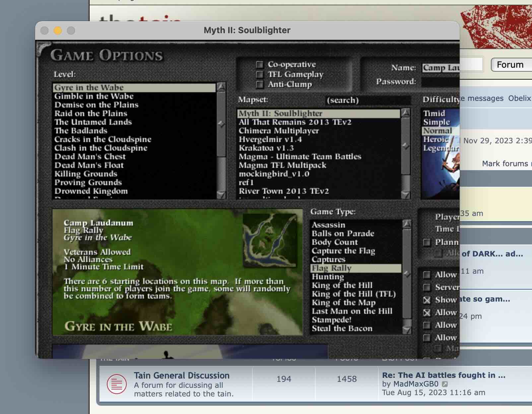Click the Level list scrollbar thumb
Image resolution: width=532 pixels, height=414 pixels.
pyautogui.click(x=221, y=124)
